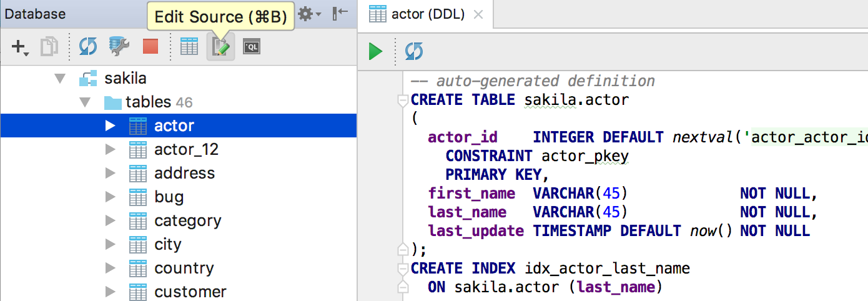Viewport: 868px width, 301px height.
Task: Select the city table label
Action: [168, 245]
